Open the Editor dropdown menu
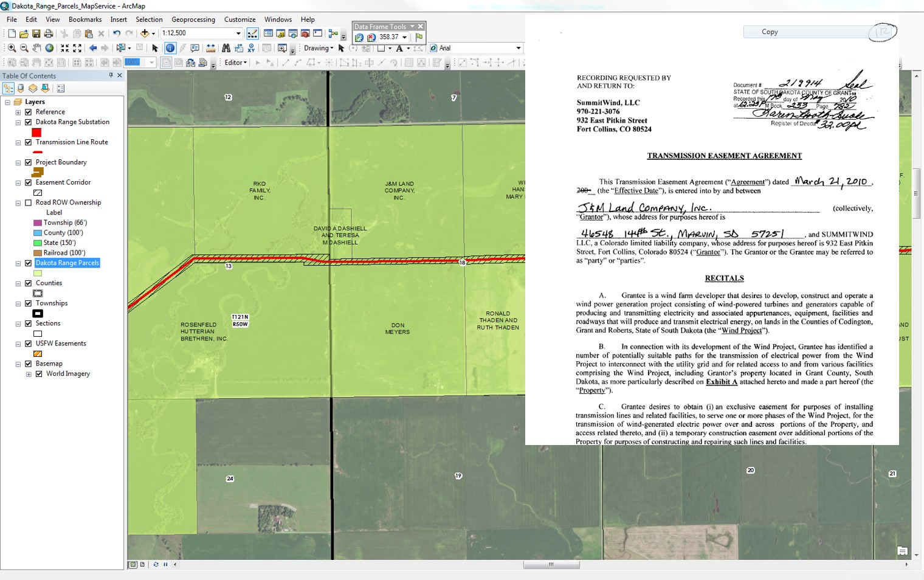This screenshot has height=580, width=924. [235, 63]
